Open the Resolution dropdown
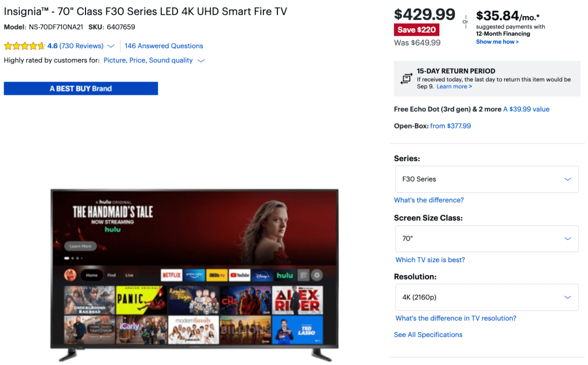This screenshot has height=365, width=588. [x=487, y=297]
